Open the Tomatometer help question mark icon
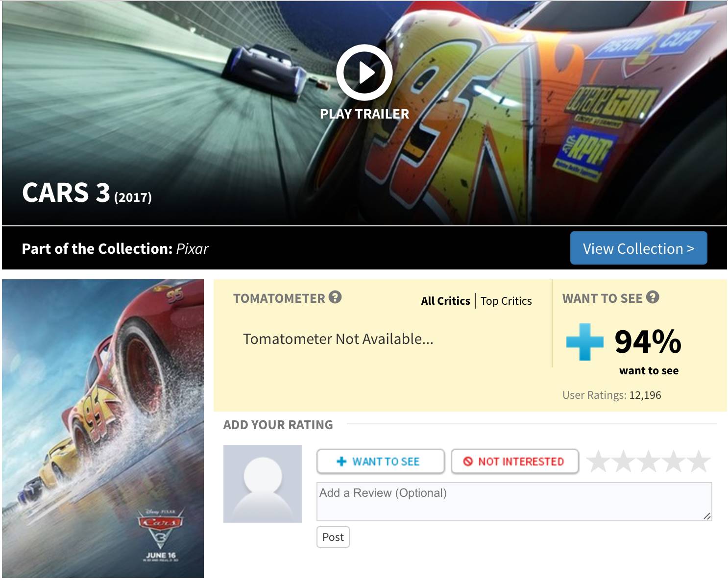 coord(335,297)
